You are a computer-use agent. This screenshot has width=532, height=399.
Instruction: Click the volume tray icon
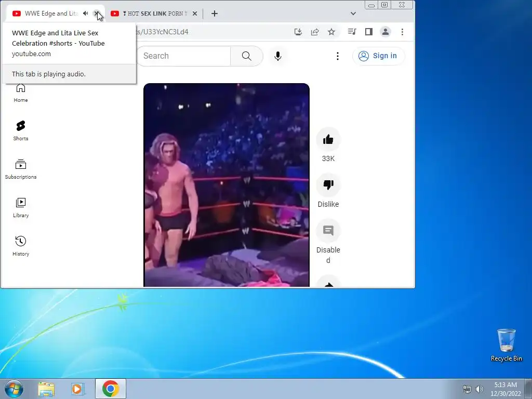click(480, 389)
